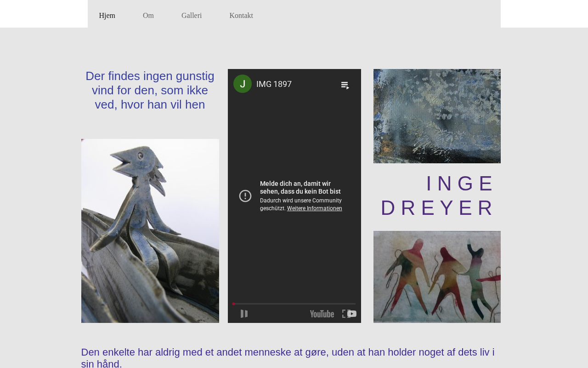Open the bird sculpture image

click(150, 231)
